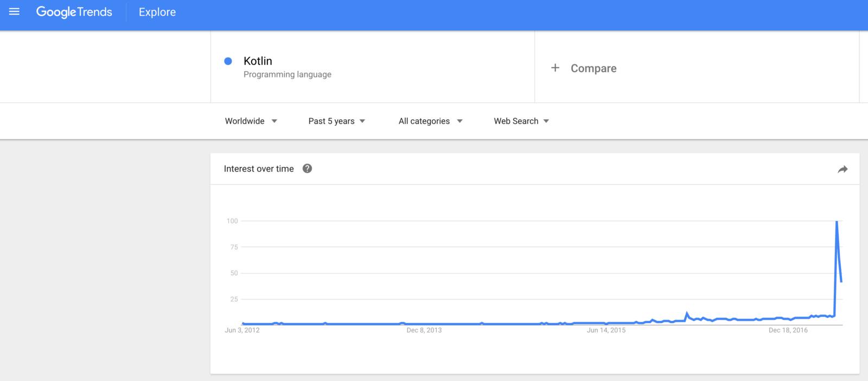
Task: Click the Dec 8, 2013 axis label
Action: coord(424,330)
